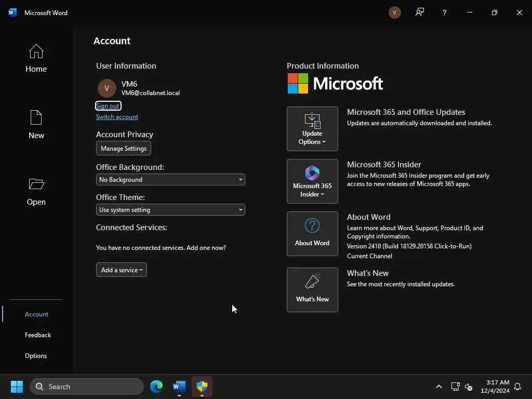Image resolution: width=532 pixels, height=399 pixels.
Task: Click the VM6 user avatar under User Information
Action: pyautogui.click(x=107, y=88)
